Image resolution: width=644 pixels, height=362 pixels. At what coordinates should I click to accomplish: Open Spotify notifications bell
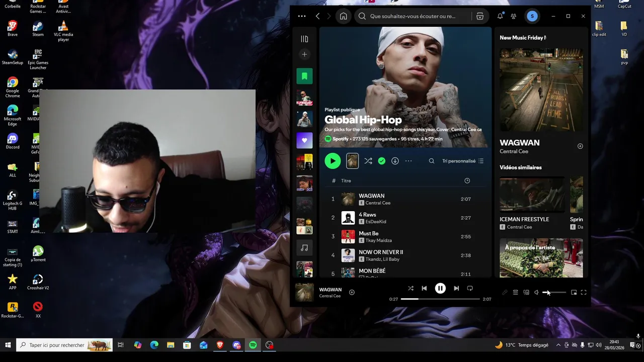(500, 16)
